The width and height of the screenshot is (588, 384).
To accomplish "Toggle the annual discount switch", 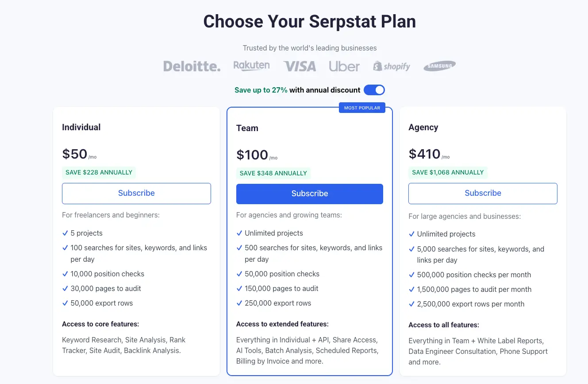I will point(374,90).
